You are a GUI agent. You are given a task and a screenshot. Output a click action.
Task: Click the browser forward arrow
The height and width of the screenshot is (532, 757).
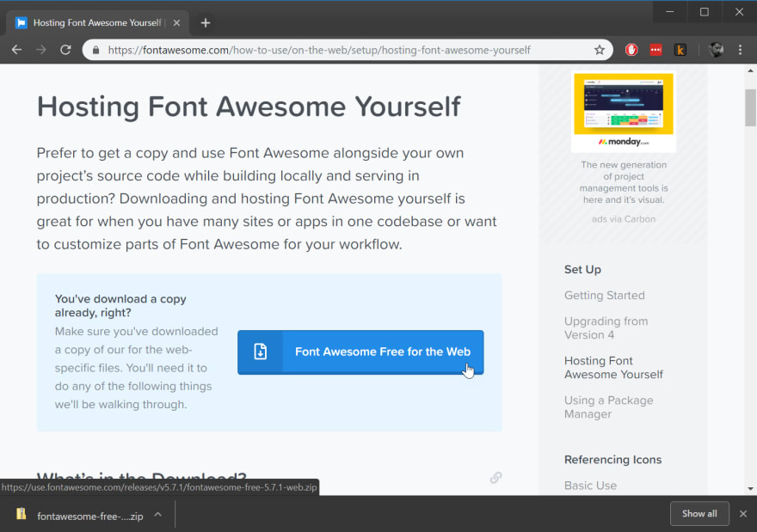(41, 50)
